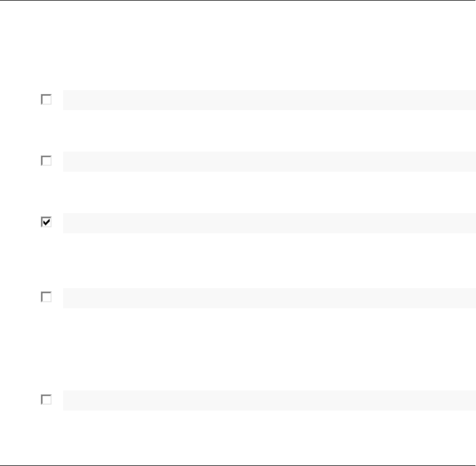Click the gray field beside the first checkbox
476x466 pixels.
[268, 100]
